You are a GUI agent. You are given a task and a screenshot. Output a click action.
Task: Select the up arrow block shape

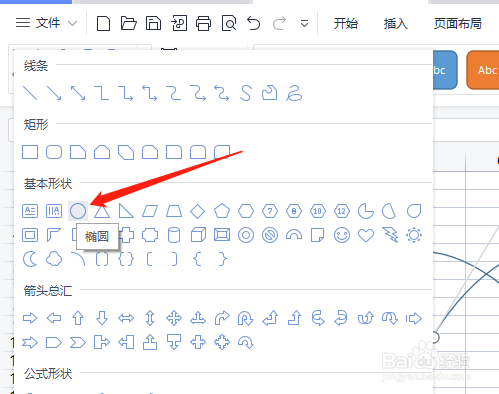click(78, 318)
